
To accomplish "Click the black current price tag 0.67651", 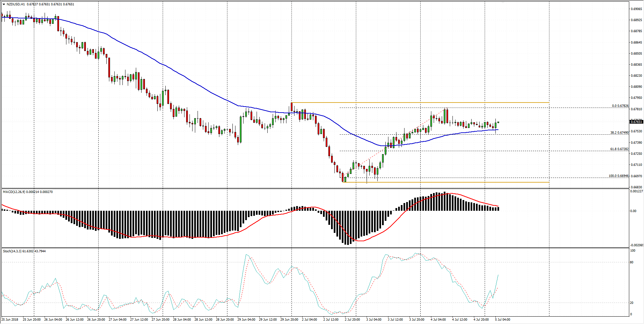I will click(x=636, y=122).
